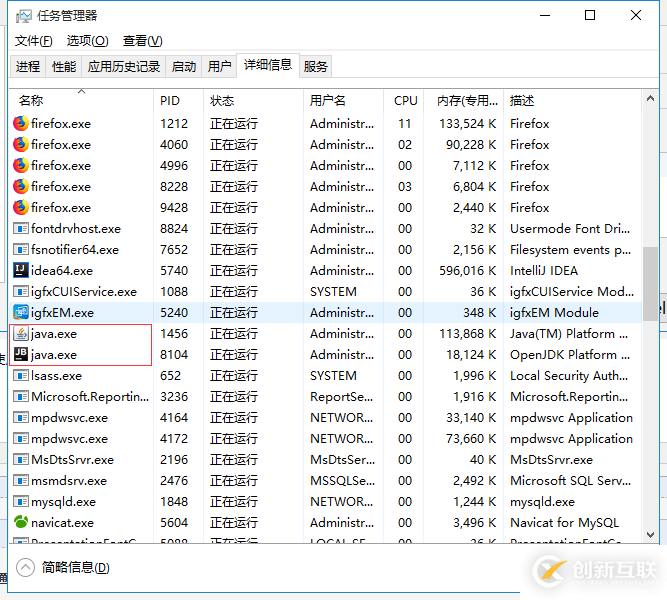Screen dimensions: 667x600
Task: Click PID cell 5604
Action: coord(174,523)
